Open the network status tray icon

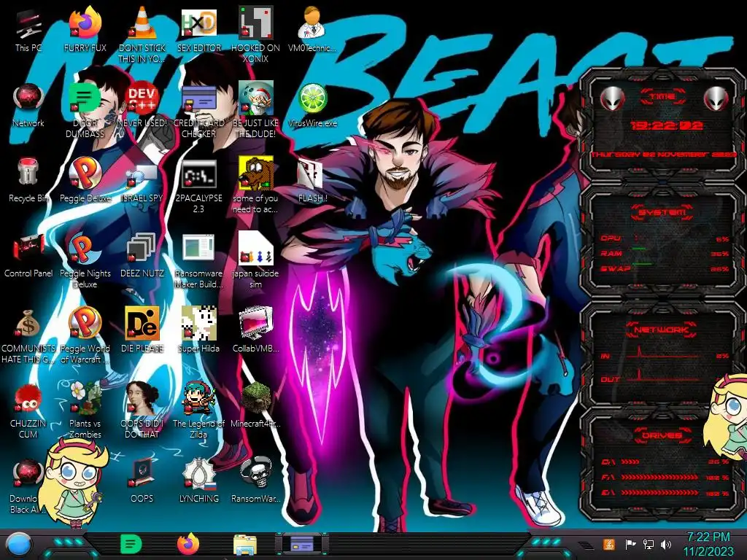coord(649,544)
